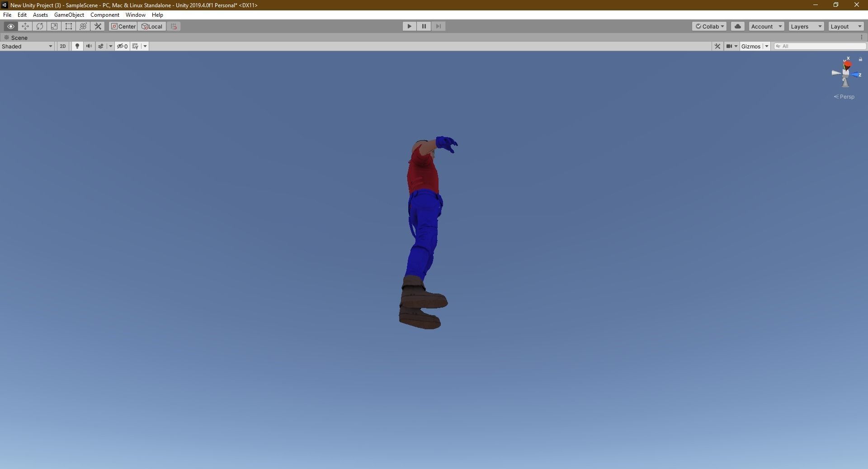Viewport: 868px width, 469px height.
Task: Click the grid snapping icon
Action: [174, 26]
